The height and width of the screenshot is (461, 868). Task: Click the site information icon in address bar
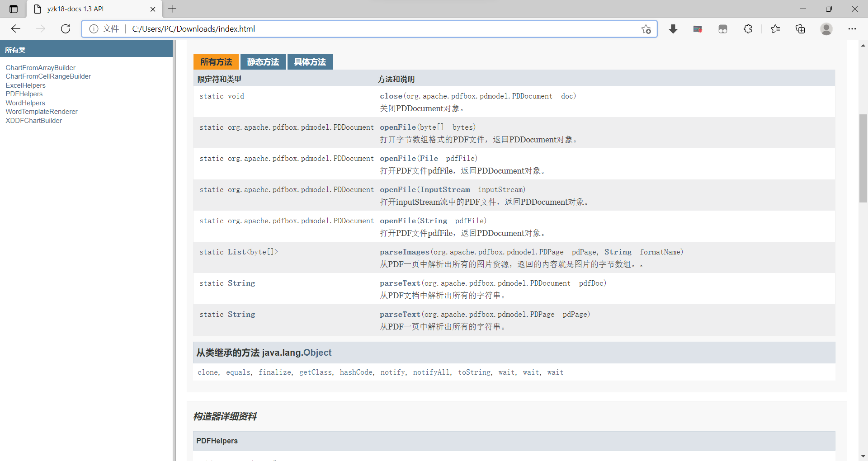[x=94, y=28]
